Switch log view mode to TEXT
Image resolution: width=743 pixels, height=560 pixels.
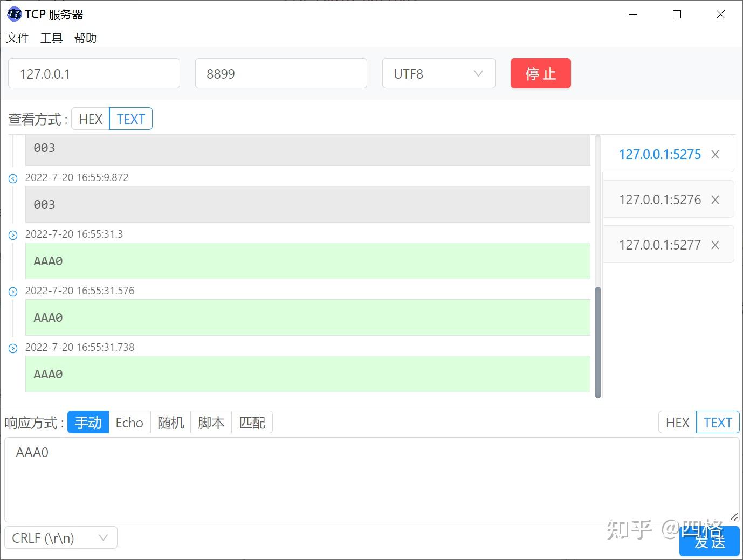pos(131,119)
